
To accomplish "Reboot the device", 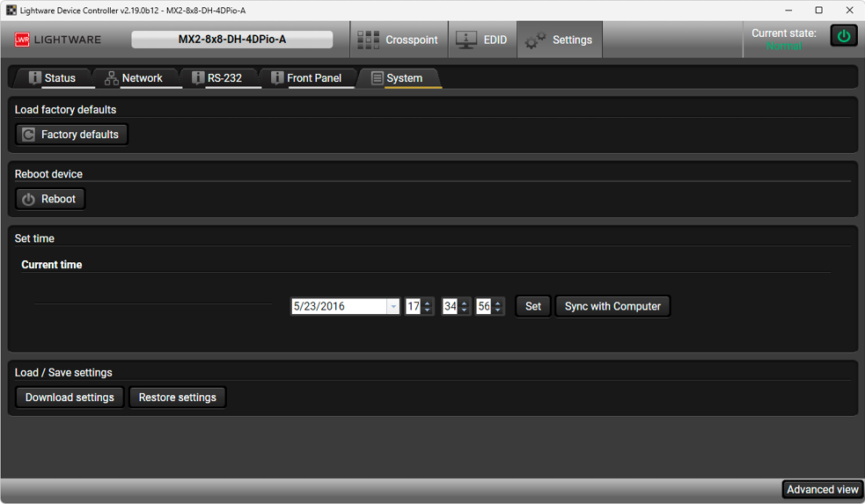I will (x=50, y=199).
